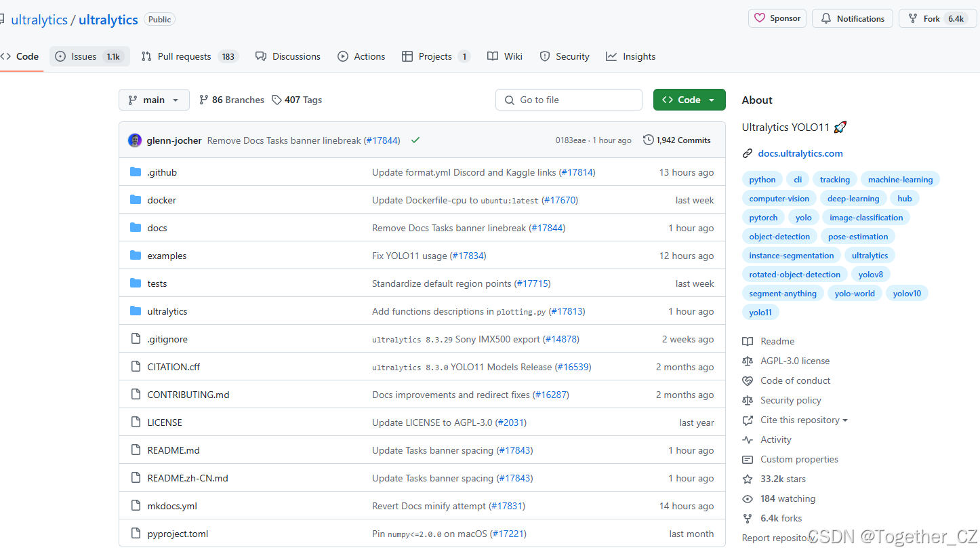980x554 pixels.
Task: Click glenn-jocher author name
Action: (174, 140)
